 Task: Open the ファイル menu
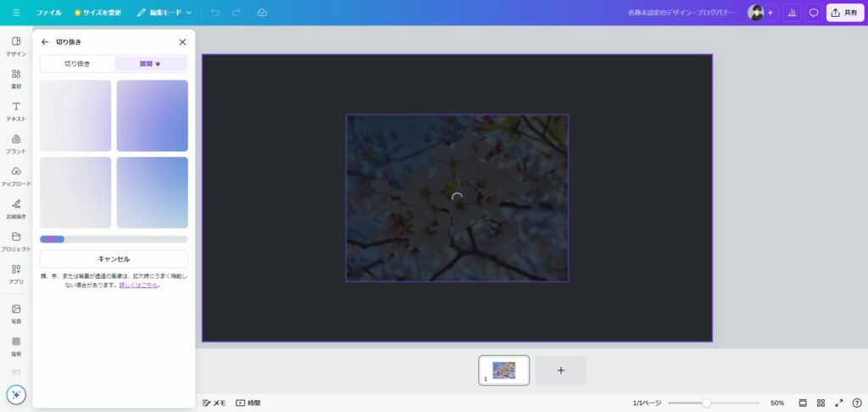point(48,13)
